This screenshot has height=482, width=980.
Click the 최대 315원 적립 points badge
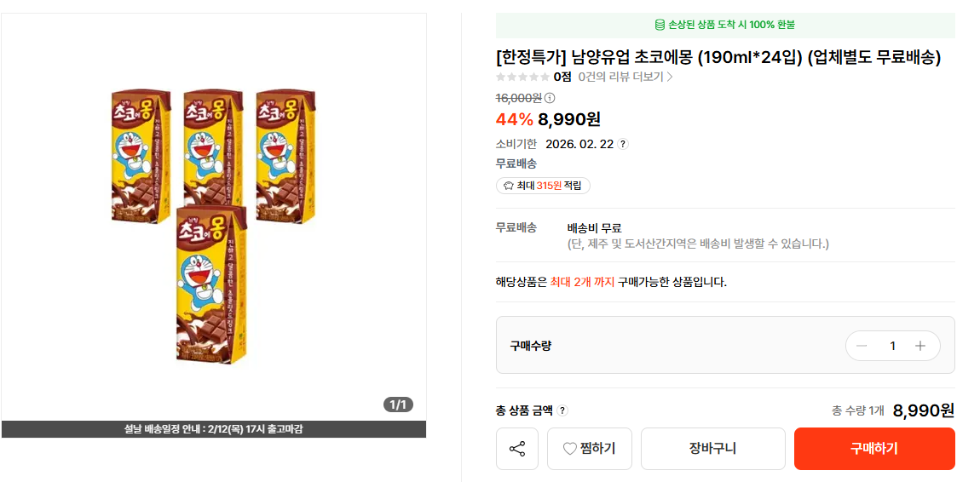point(543,186)
